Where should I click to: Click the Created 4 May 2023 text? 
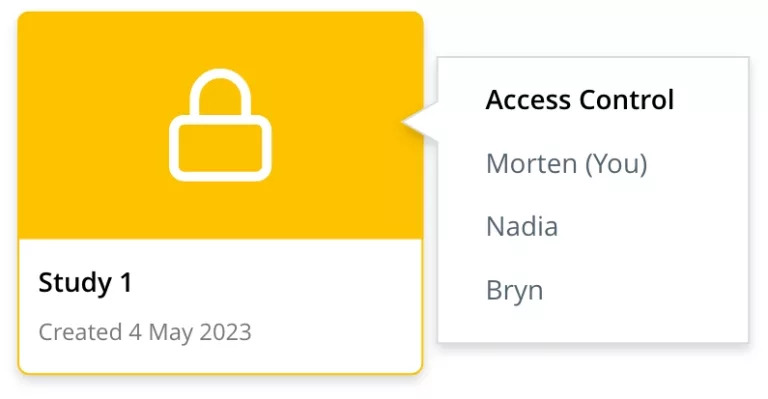tap(145, 332)
